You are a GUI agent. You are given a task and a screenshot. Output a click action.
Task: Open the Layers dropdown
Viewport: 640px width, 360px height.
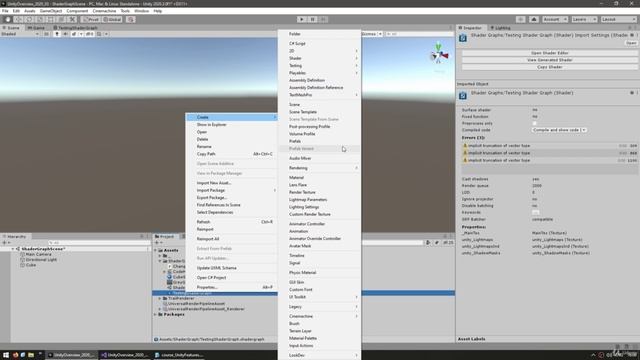point(584,19)
